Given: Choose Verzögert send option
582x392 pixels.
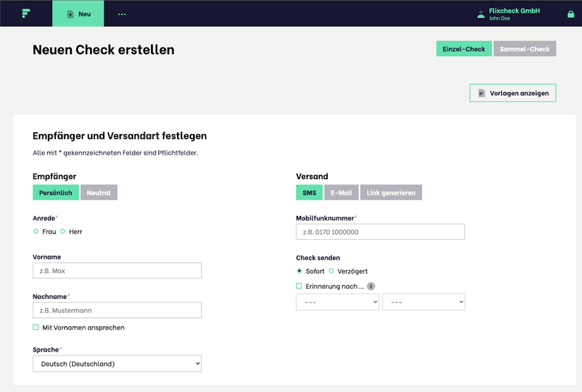Looking at the screenshot, I should 331,271.
